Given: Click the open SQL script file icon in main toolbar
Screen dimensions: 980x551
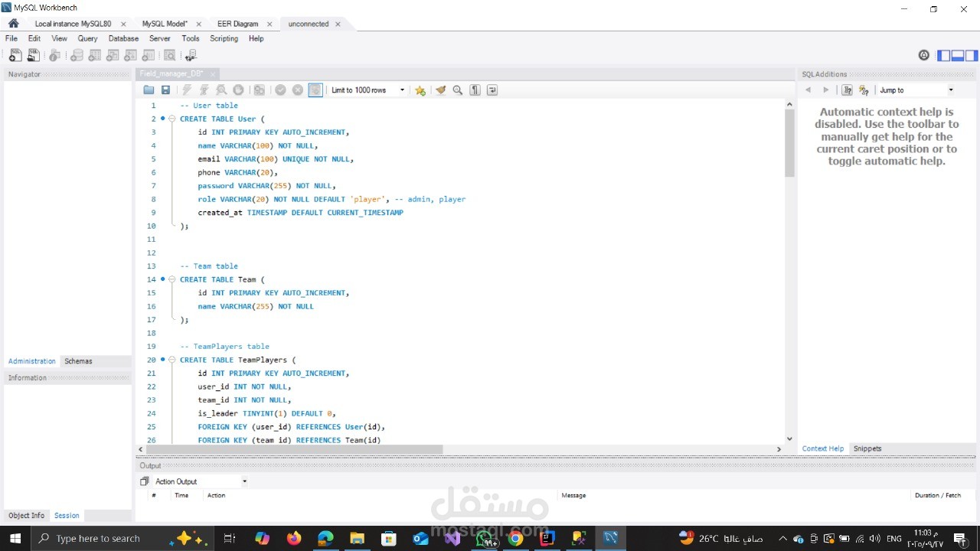Looking at the screenshot, I should point(33,55).
